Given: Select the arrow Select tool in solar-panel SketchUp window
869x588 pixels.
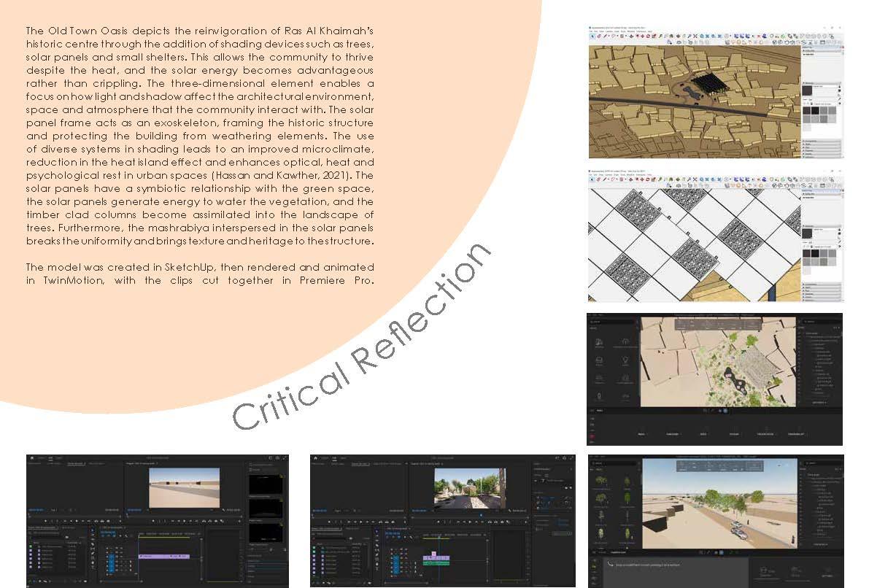Looking at the screenshot, I should pyautogui.click(x=592, y=179).
